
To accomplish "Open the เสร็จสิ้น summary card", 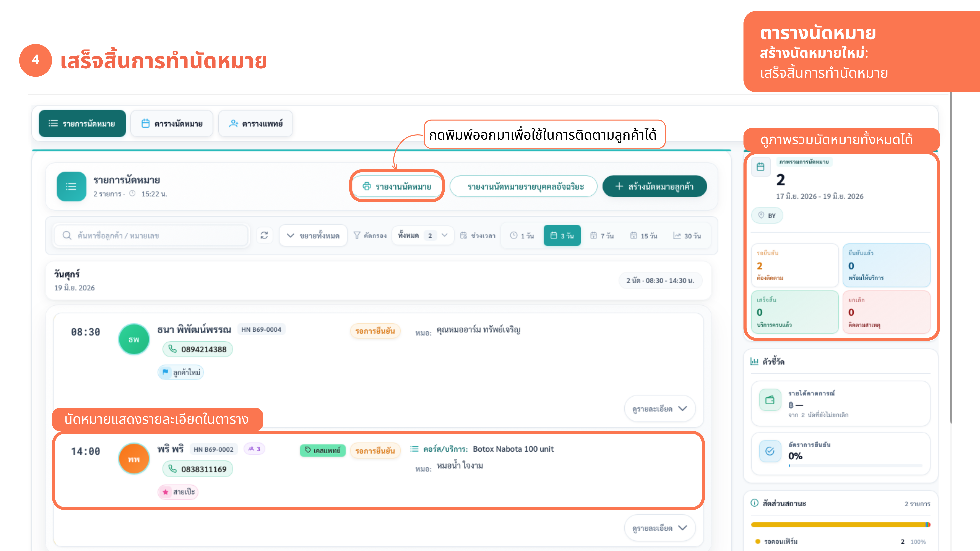I will (795, 312).
